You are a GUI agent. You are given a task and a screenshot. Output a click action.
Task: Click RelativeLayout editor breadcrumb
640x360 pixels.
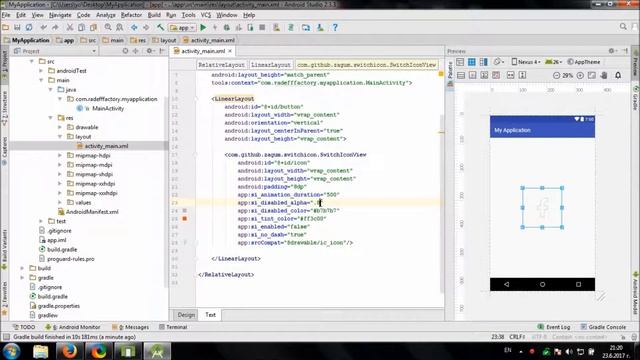pos(221,65)
